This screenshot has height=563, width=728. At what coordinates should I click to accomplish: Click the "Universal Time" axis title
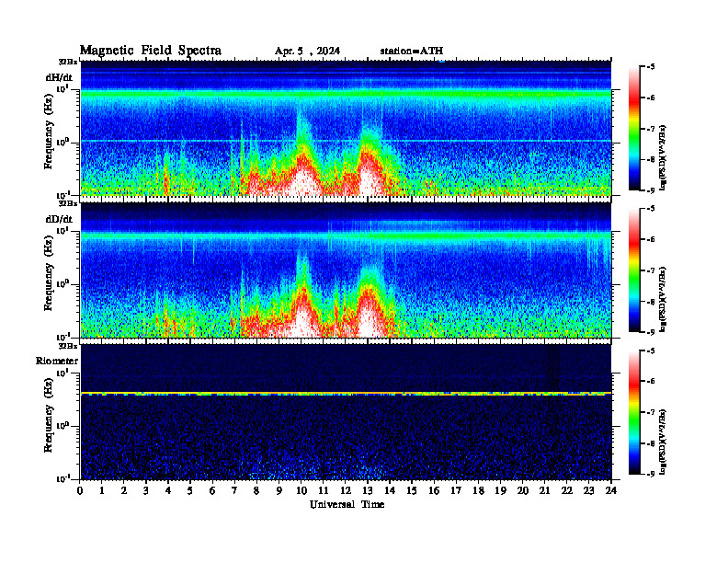coord(347,504)
